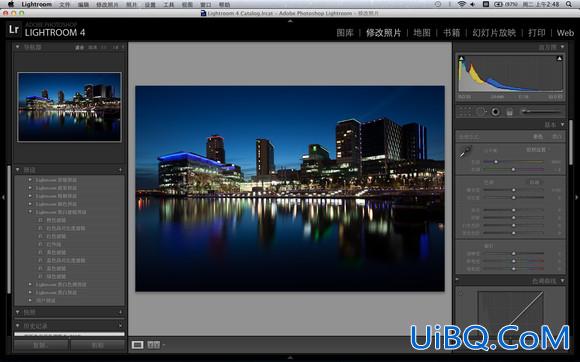The width and height of the screenshot is (580, 362).
Task: Collapse the Navigator panel triangle
Action: [x=17, y=47]
